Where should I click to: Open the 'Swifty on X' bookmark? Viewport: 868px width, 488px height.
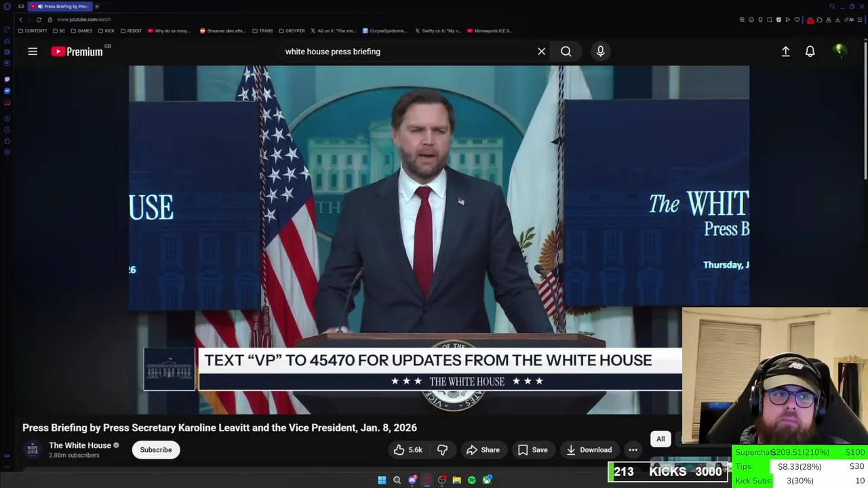coord(437,30)
